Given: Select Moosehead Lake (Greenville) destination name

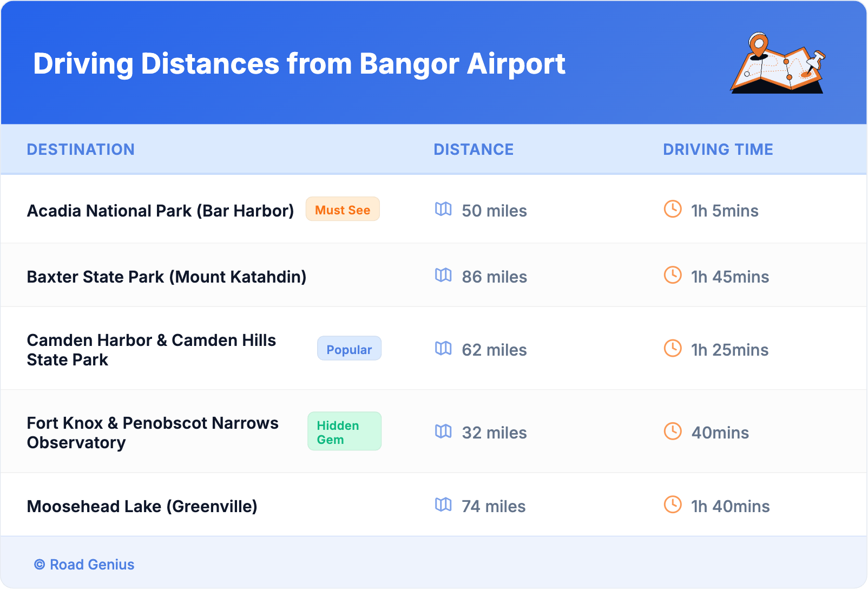Looking at the screenshot, I should coord(142,506).
